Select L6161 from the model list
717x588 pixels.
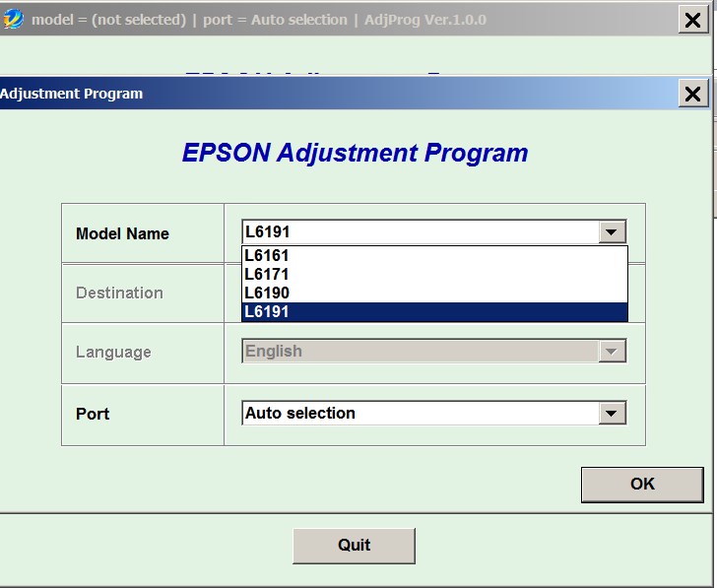point(434,256)
